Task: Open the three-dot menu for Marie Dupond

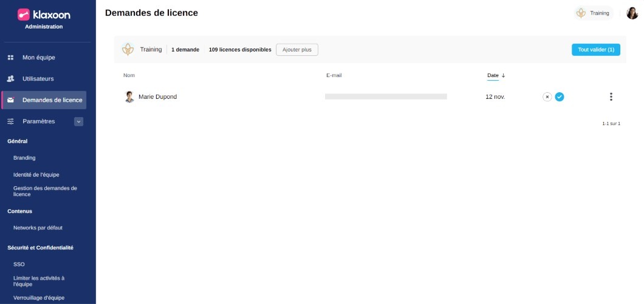Action: coord(611,96)
